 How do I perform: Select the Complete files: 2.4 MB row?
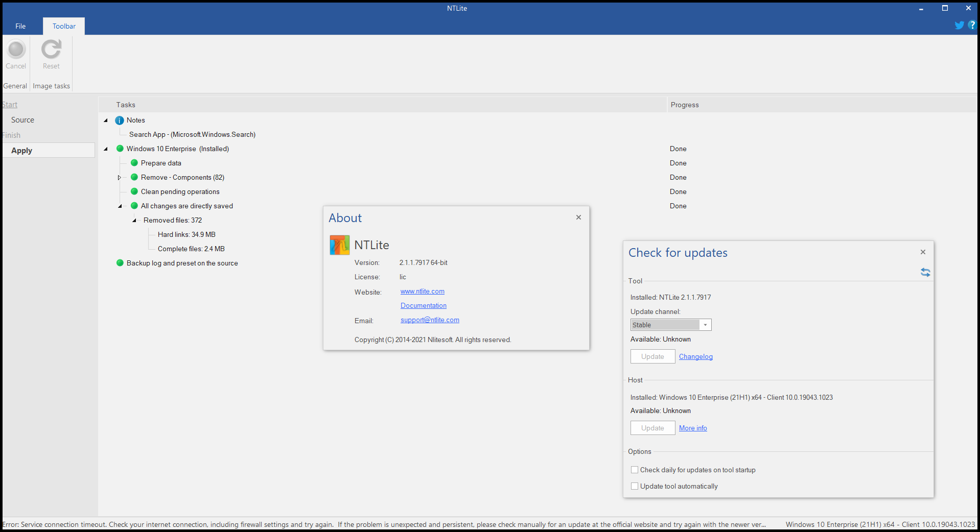click(x=191, y=249)
